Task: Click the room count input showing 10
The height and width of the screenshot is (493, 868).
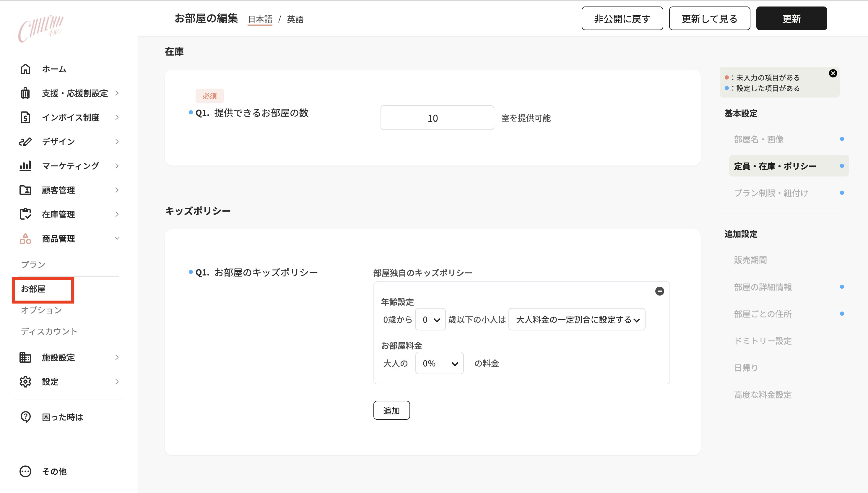Action: [x=437, y=118]
